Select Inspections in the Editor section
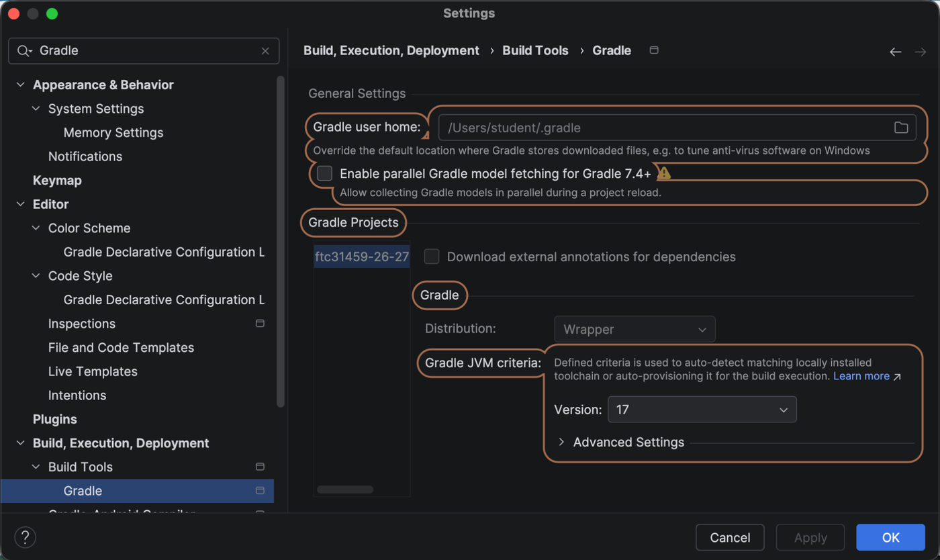The width and height of the screenshot is (940, 560). pyautogui.click(x=82, y=324)
